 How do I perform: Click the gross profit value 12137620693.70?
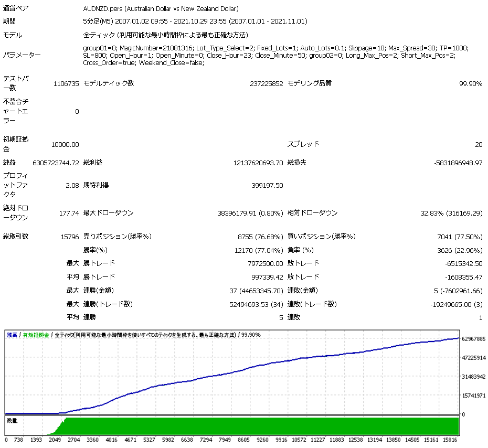pos(258,163)
